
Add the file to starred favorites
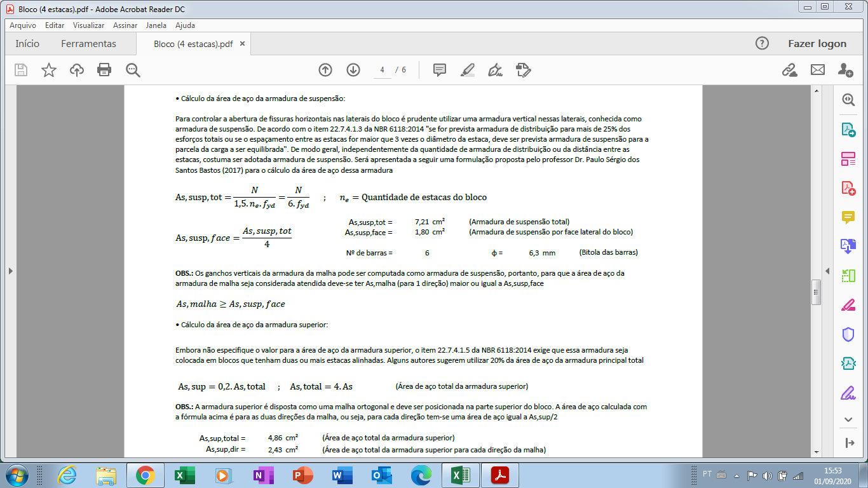[49, 70]
